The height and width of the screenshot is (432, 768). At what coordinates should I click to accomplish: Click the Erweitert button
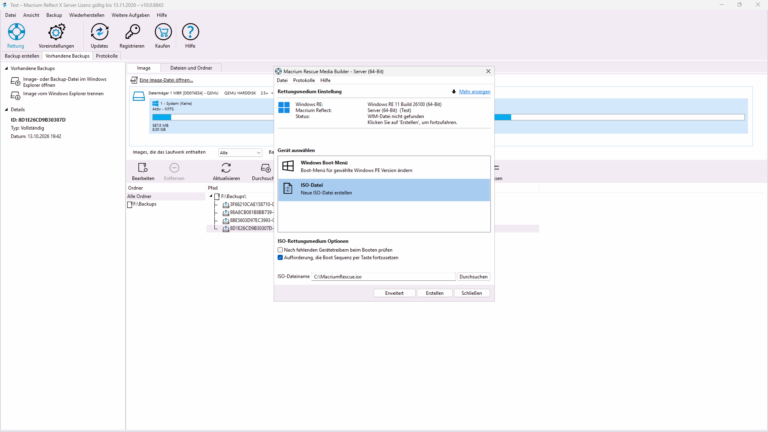394,293
